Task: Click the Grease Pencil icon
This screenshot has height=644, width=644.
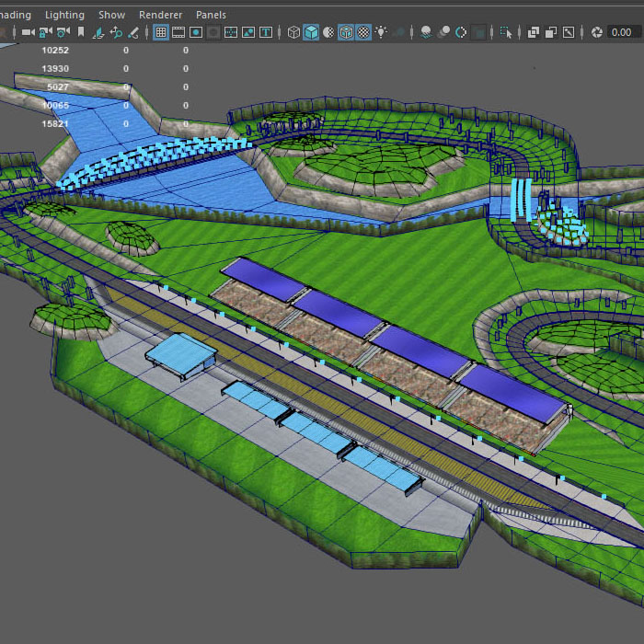Action: [133, 32]
